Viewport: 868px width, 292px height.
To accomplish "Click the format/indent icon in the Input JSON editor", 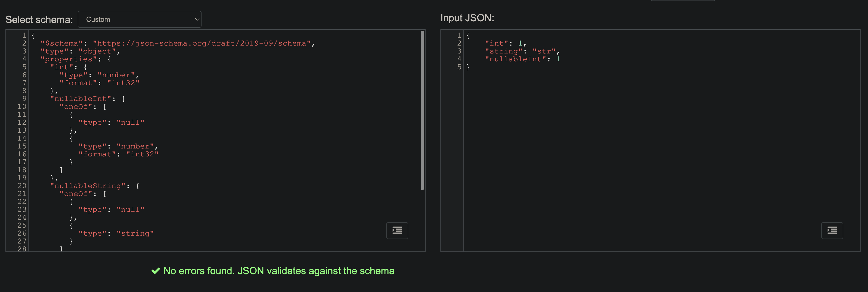I will click(x=832, y=230).
